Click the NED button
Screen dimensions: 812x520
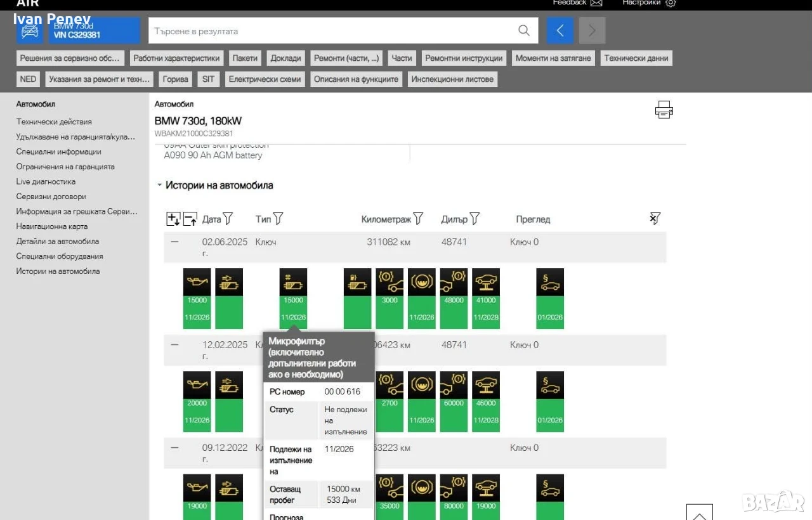[28, 79]
